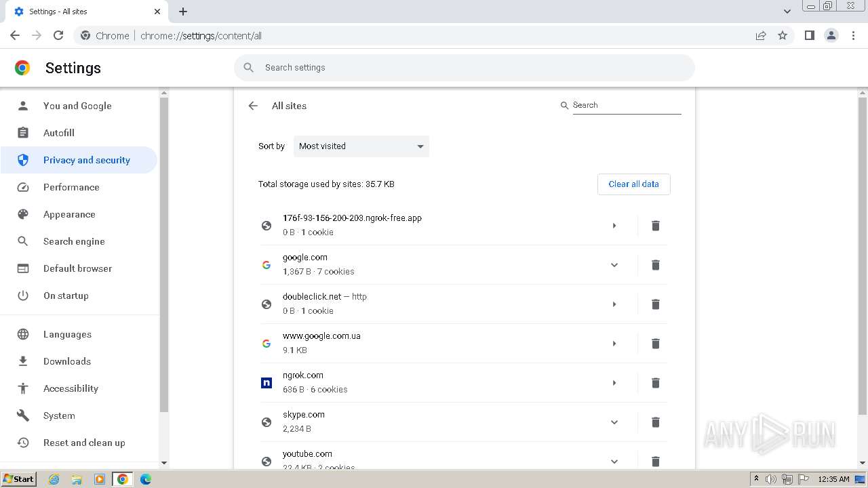Click the sidebar scroll down arrow
Image resolution: width=868 pixels, height=488 pixels.
pyautogui.click(x=163, y=463)
